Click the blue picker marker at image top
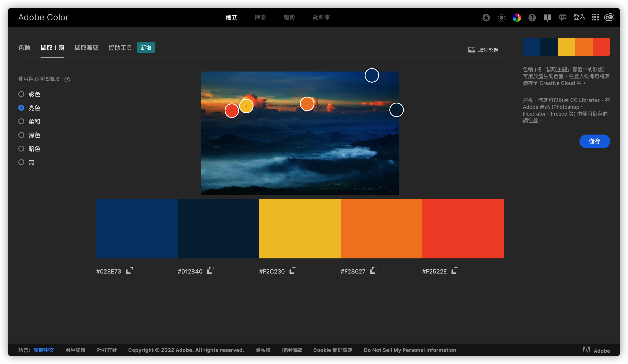Image resolution: width=628 pixels, height=364 pixels. [372, 75]
